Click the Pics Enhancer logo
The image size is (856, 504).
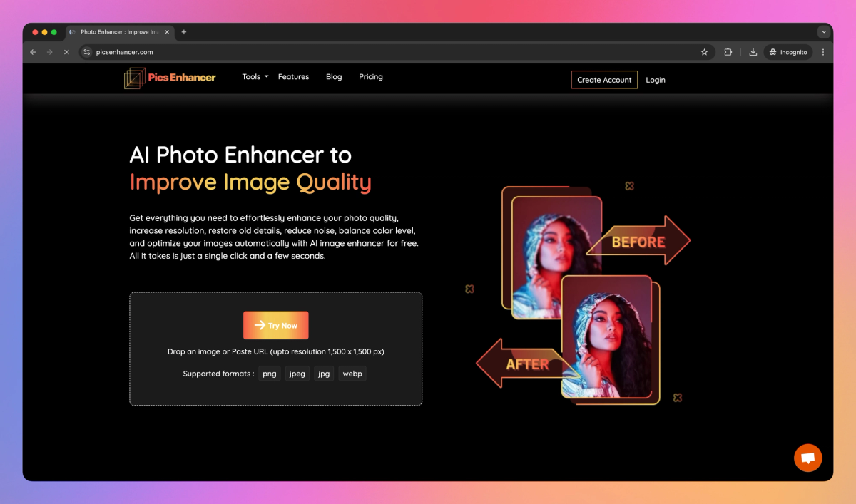170,77
